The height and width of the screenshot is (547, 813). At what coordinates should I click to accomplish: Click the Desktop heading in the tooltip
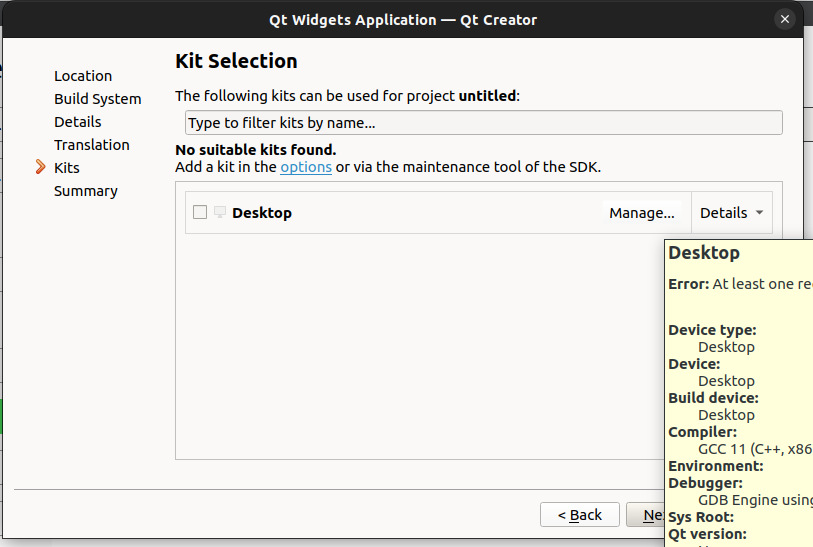tap(704, 253)
